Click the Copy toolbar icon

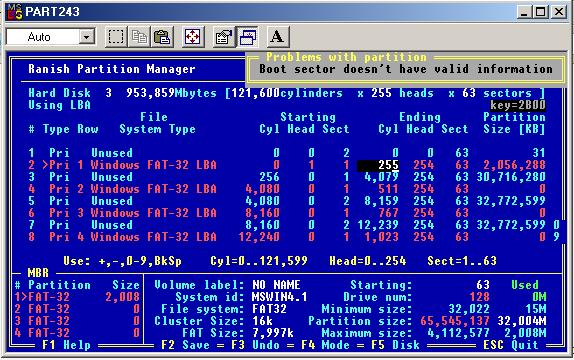pos(139,37)
